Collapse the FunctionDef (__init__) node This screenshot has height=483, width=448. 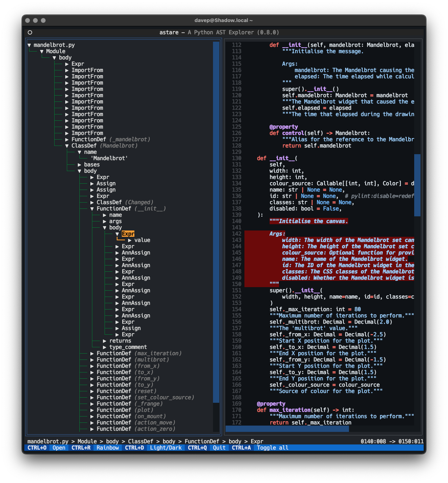[92, 209]
